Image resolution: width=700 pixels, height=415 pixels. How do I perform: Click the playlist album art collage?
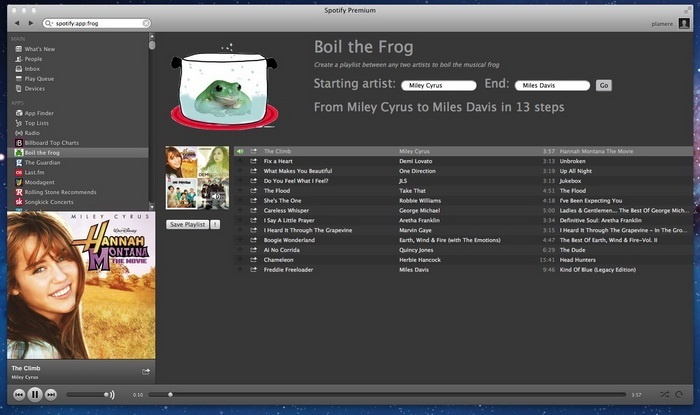click(x=197, y=178)
